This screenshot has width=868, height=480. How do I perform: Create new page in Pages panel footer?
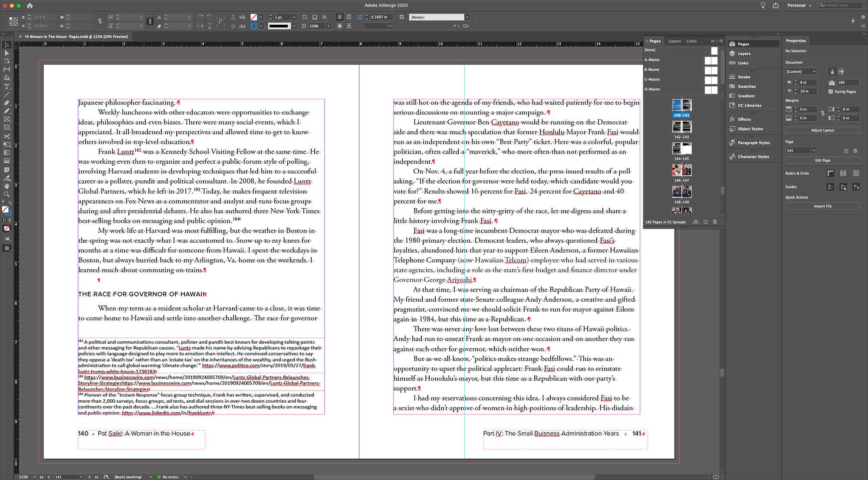706,222
